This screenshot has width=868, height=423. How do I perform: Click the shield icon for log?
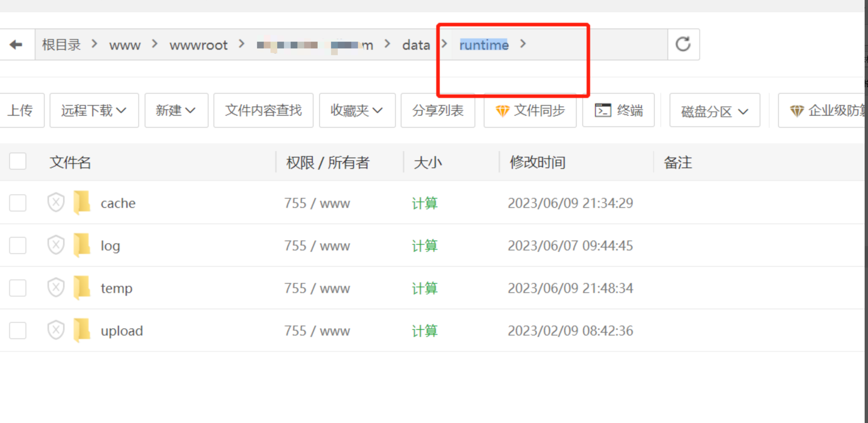point(56,245)
